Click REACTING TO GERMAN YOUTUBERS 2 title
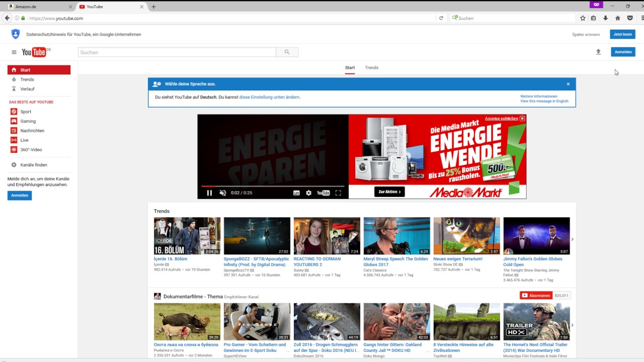The image size is (644, 362). 317,262
